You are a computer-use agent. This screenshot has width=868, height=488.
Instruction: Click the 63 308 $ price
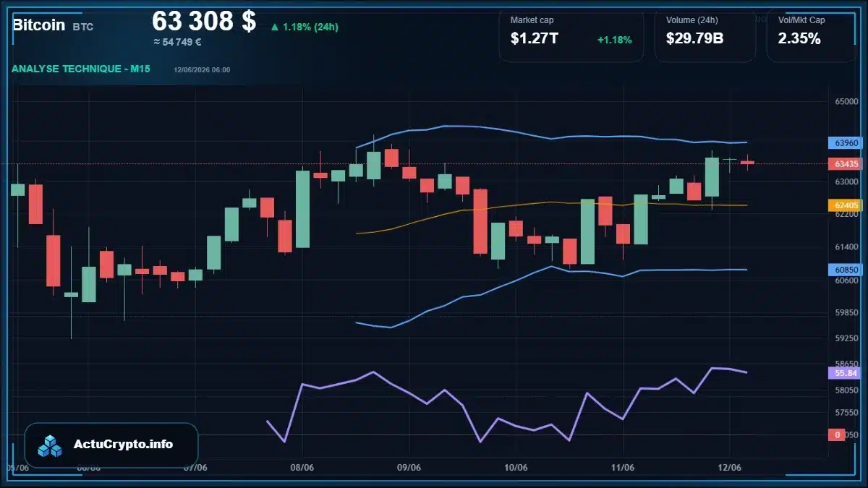pos(204,21)
